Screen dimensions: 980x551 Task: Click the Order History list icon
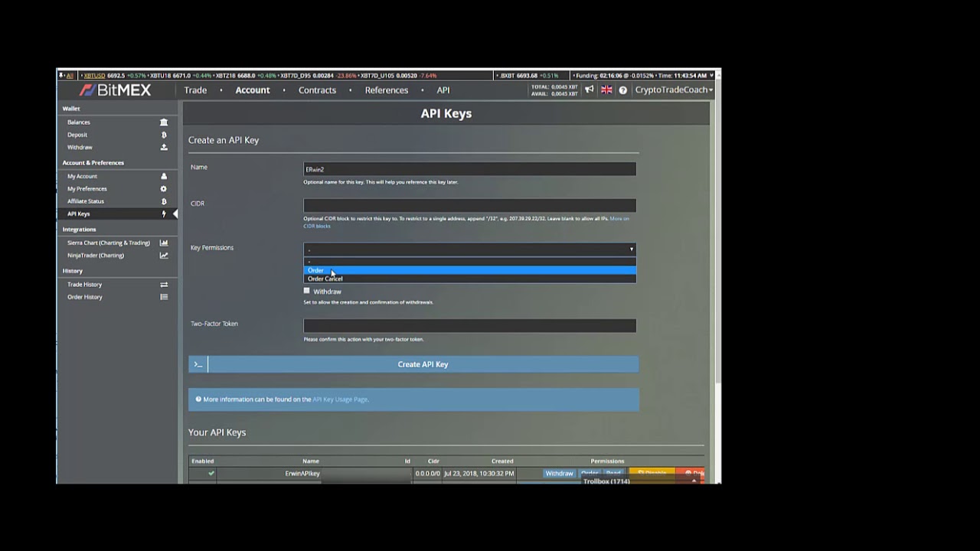[164, 297]
